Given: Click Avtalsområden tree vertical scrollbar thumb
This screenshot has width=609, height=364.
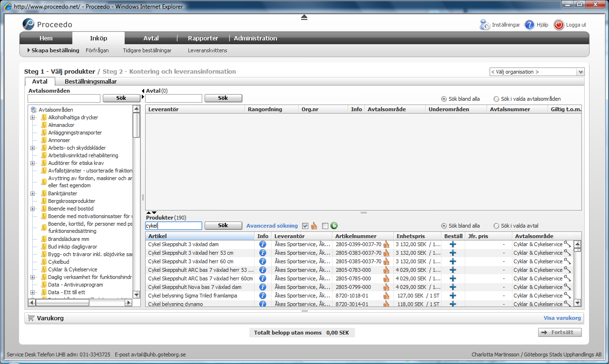Looking at the screenshot, I should (137, 125).
